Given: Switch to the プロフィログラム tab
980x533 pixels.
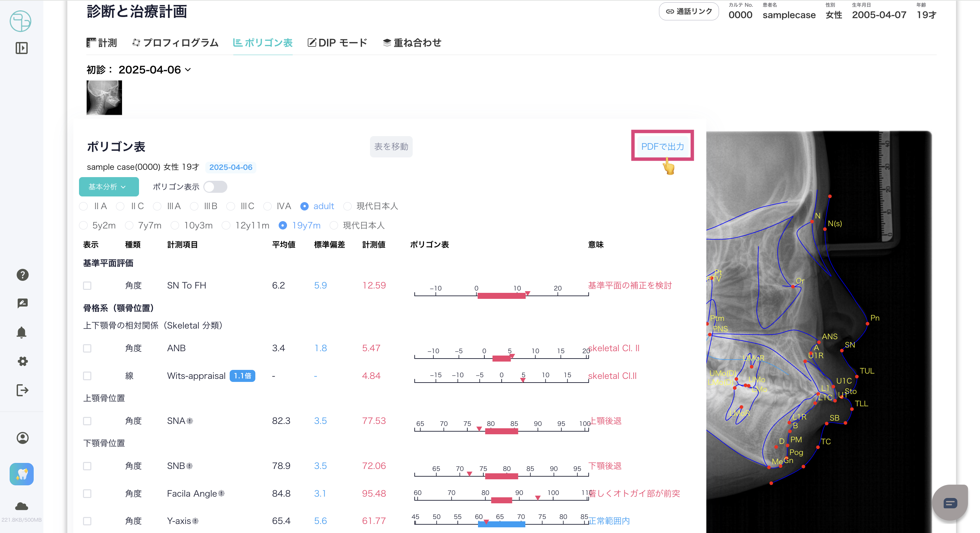Looking at the screenshot, I should 175,43.
